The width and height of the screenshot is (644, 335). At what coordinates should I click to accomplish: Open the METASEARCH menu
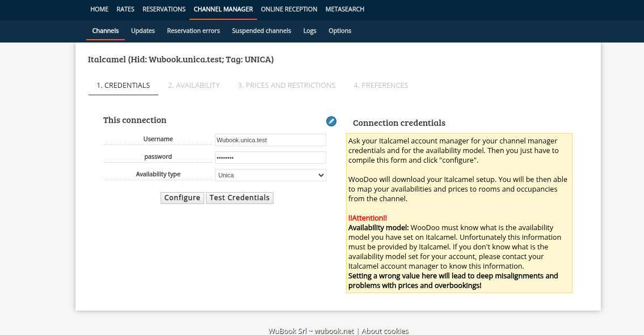[345, 9]
